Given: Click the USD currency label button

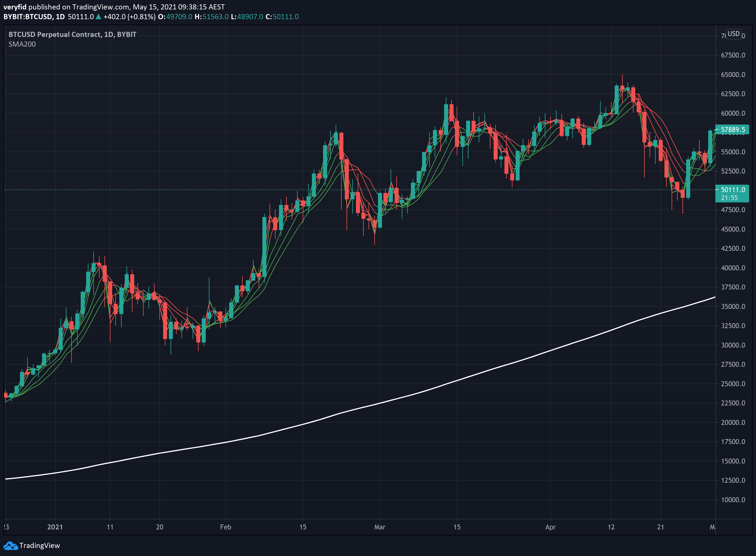Looking at the screenshot, I should [733, 34].
